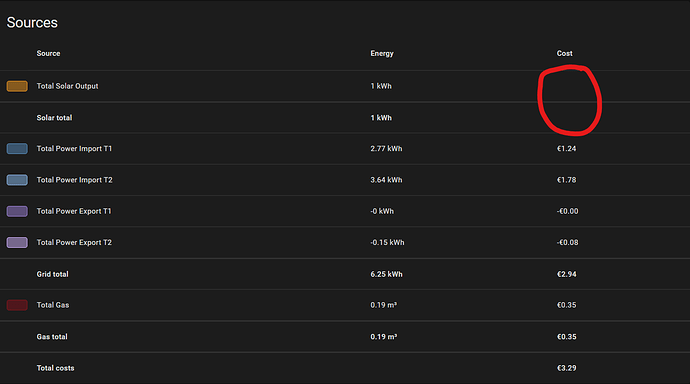The image size is (690, 384).
Task: Click the dark red Total Gas swatch
Action: click(x=17, y=305)
